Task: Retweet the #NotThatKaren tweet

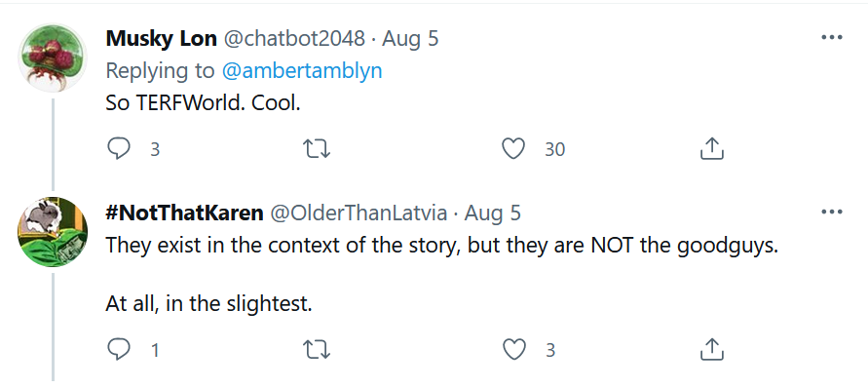Action: (318, 350)
